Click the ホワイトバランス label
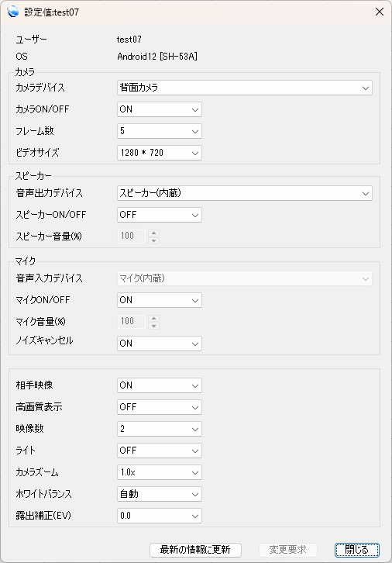Viewport: 392px width, 563px height. tap(43, 494)
